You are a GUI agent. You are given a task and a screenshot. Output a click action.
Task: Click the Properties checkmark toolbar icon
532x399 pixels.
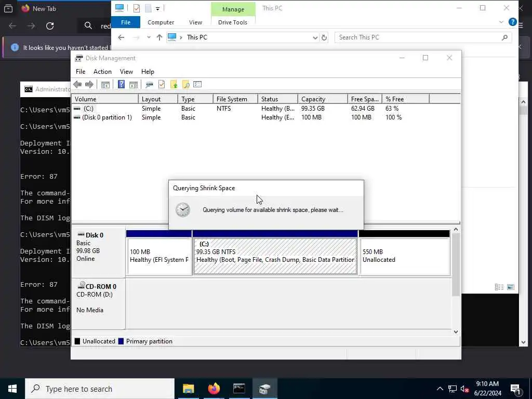coord(162,85)
